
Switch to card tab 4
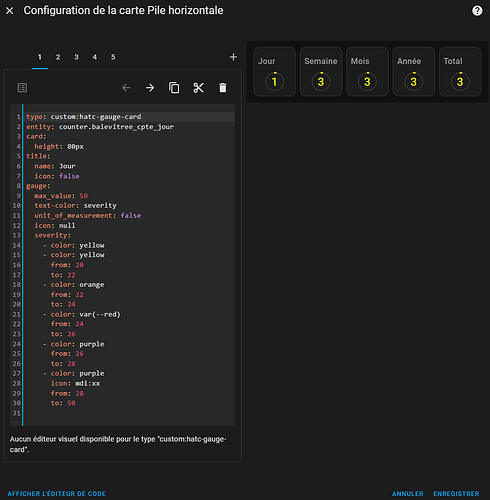pos(95,57)
